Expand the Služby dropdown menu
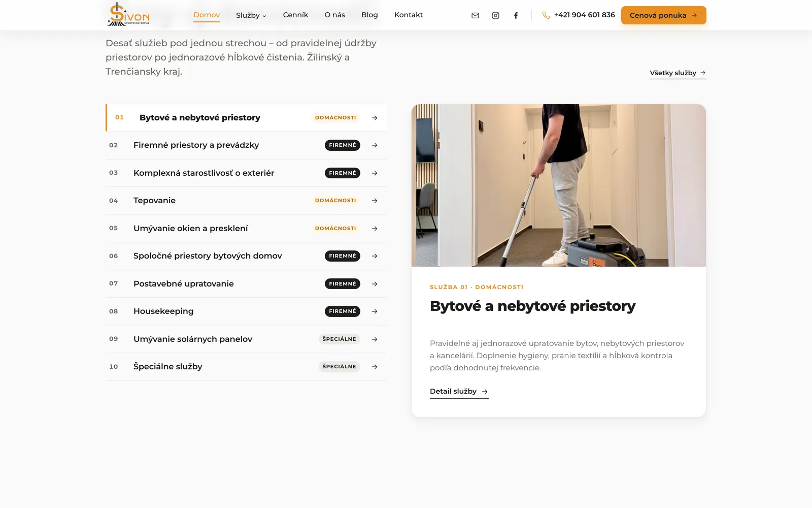The width and height of the screenshot is (812, 508). click(251, 15)
